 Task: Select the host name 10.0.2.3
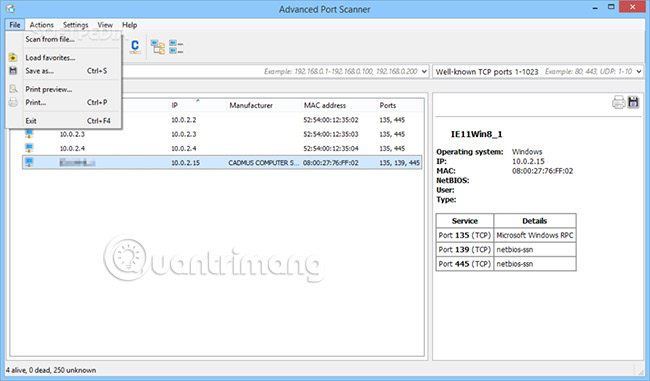pos(72,134)
